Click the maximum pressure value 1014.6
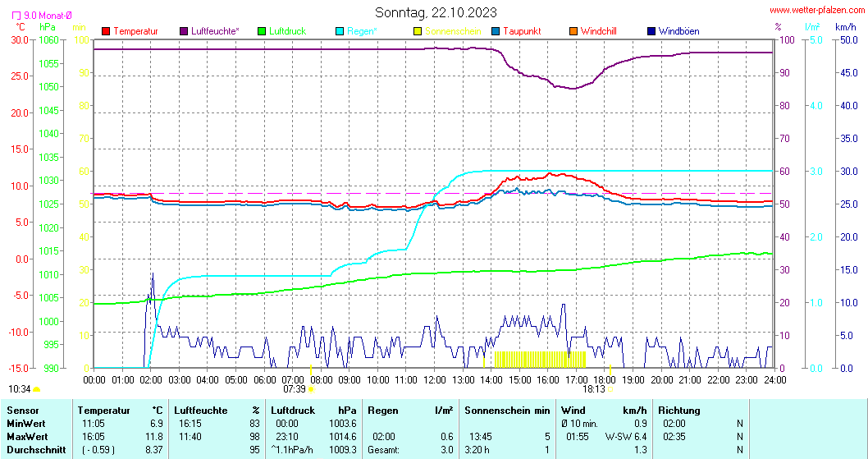 coord(343,437)
